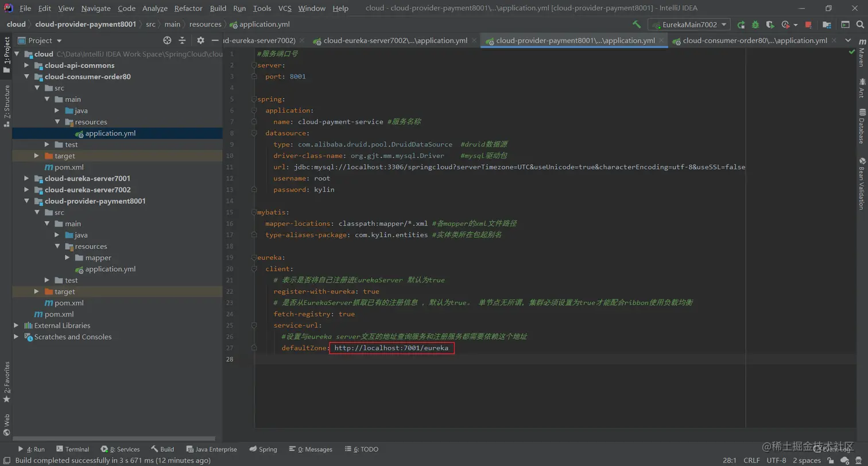Open the VCS menu

(285, 8)
